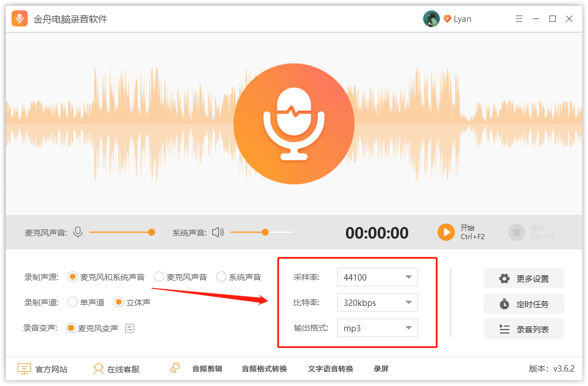Click the list icon in 录音列表
The width and height of the screenshot is (588, 386).
[x=504, y=329]
